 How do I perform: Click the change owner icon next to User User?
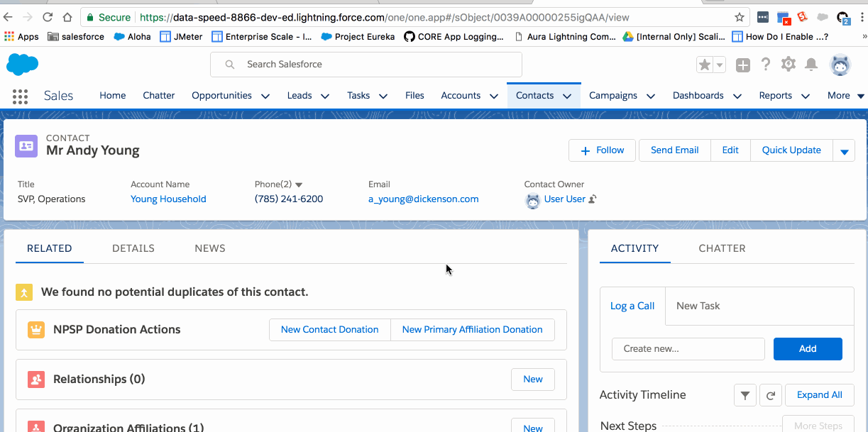coord(593,199)
